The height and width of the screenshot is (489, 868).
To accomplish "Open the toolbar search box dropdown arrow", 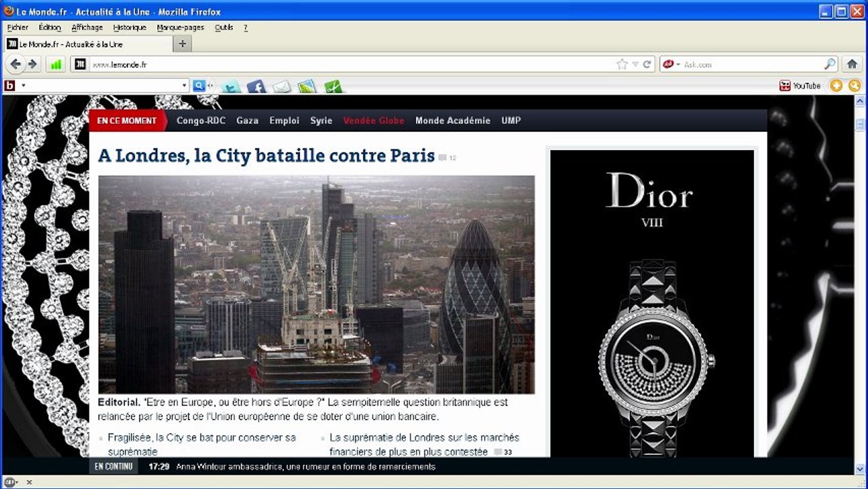I will pyautogui.click(x=184, y=86).
